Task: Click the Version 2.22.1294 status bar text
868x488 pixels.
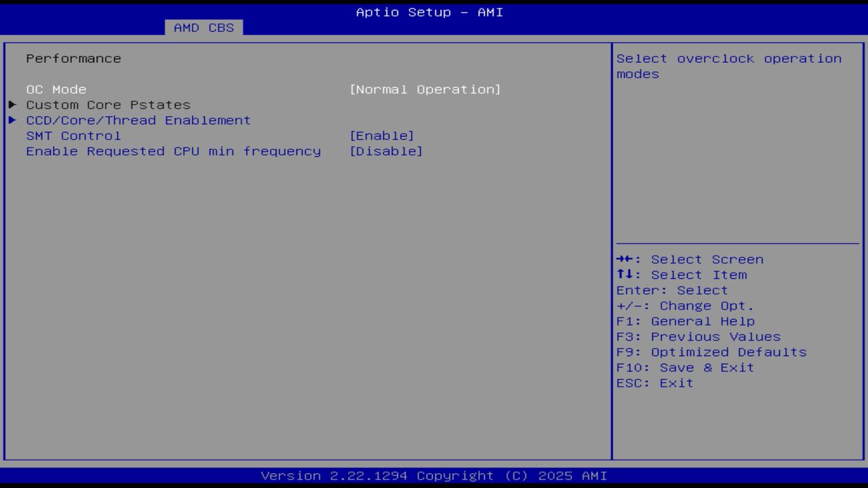Action: [x=427, y=476]
